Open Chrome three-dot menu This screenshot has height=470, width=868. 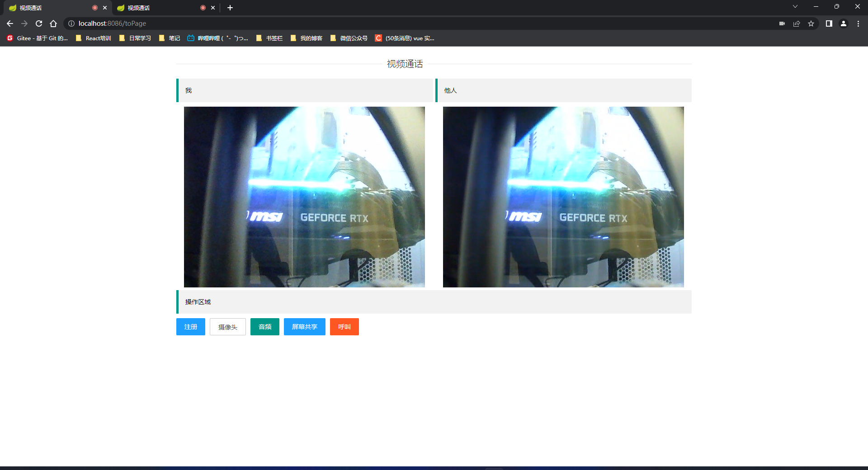(858, 23)
